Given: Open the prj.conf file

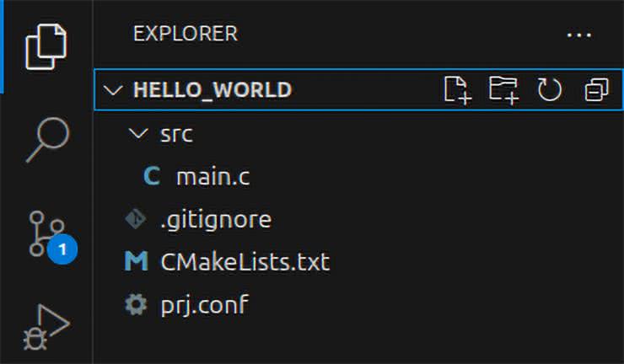Looking at the screenshot, I should (204, 304).
